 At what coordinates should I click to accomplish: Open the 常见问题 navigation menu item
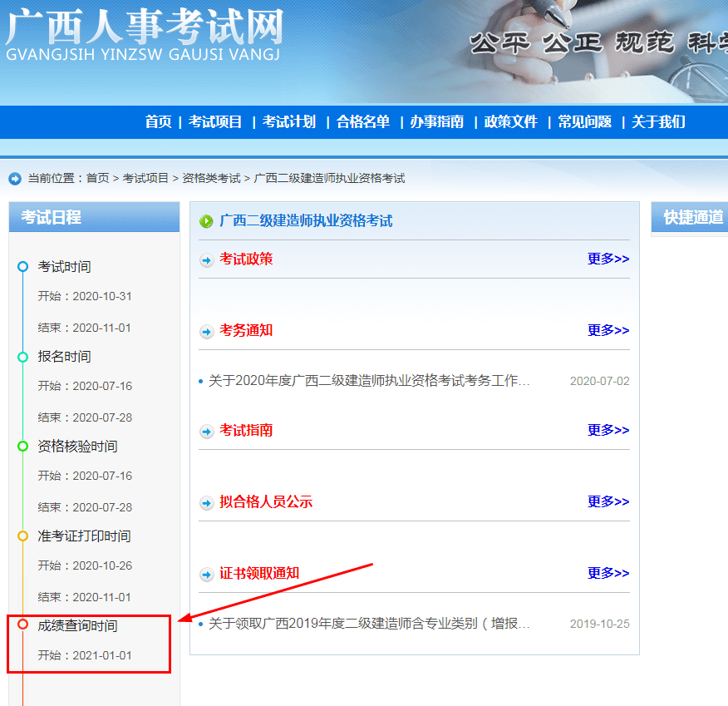(584, 121)
